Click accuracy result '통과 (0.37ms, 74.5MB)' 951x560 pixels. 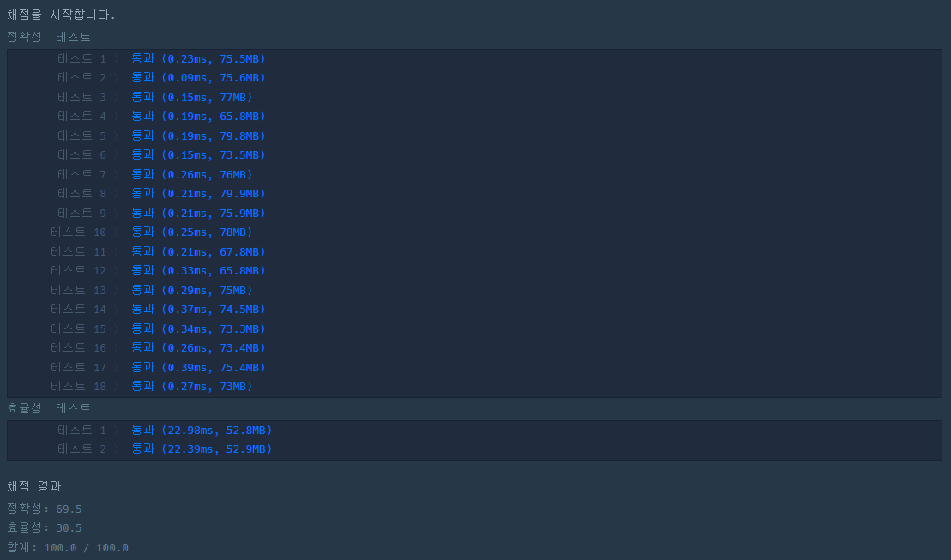point(198,309)
